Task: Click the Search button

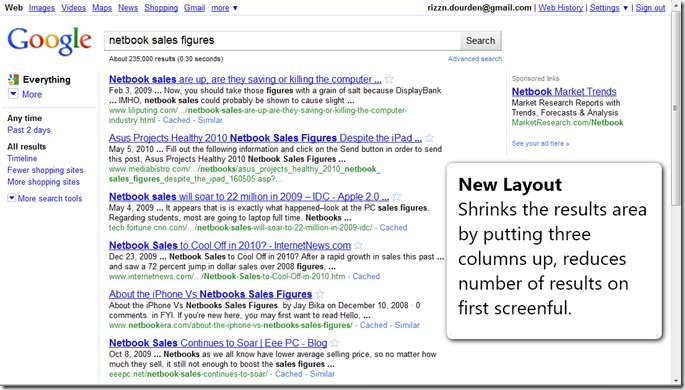Action: [480, 41]
